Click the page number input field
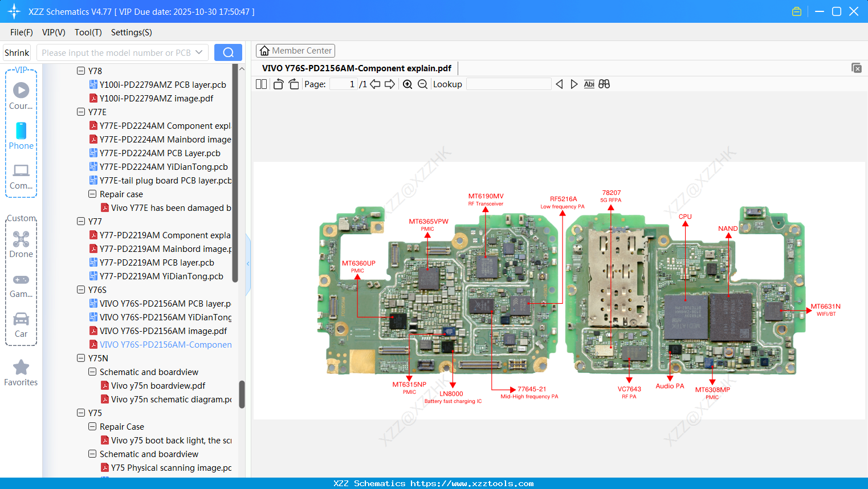868x489 pixels. point(342,84)
